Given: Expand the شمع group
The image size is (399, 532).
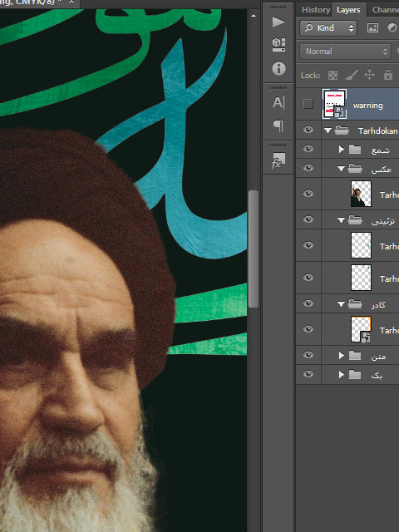Looking at the screenshot, I should pos(342,150).
